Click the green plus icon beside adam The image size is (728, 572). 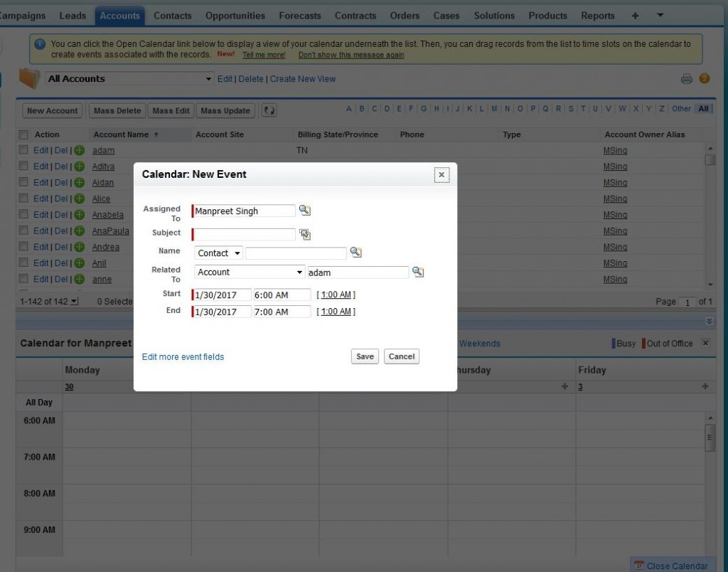[78, 150]
